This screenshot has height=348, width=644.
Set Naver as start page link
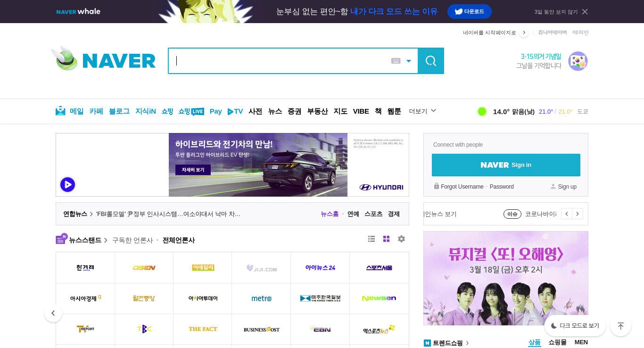(x=489, y=33)
